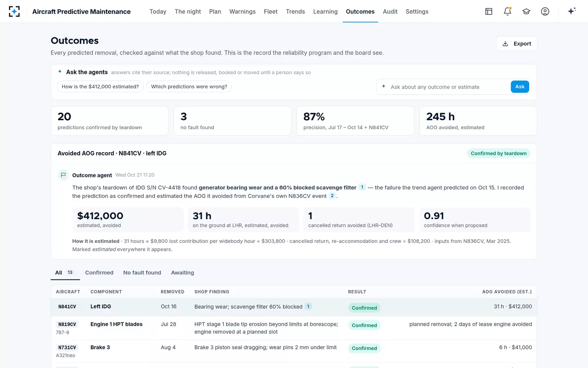Click the $412,000 estimated avoided tile
The image size is (588, 368).
coord(128,220)
